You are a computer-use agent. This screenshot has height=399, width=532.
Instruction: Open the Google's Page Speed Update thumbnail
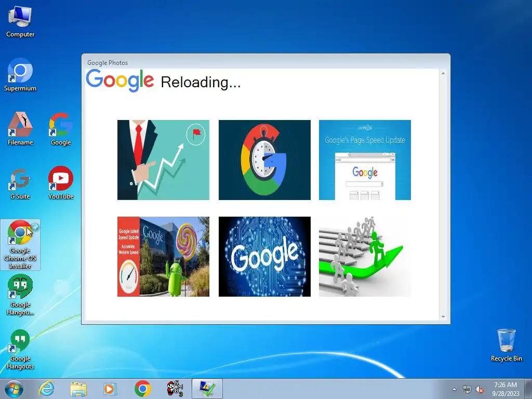pyautogui.click(x=365, y=160)
